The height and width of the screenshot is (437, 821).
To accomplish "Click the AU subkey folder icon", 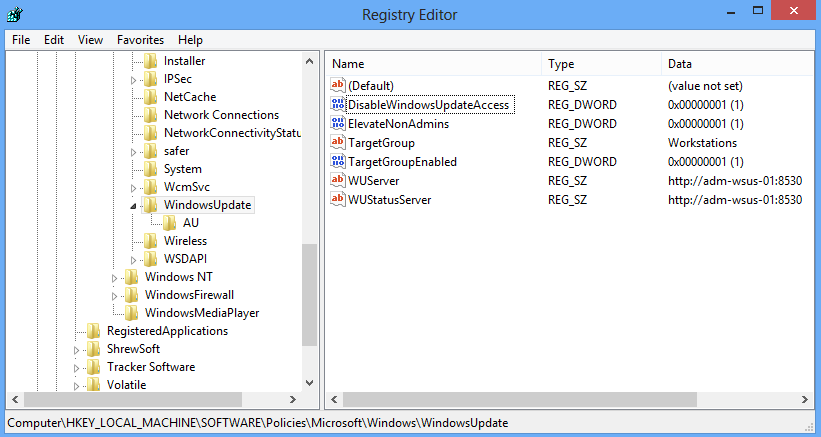I will [x=170, y=223].
